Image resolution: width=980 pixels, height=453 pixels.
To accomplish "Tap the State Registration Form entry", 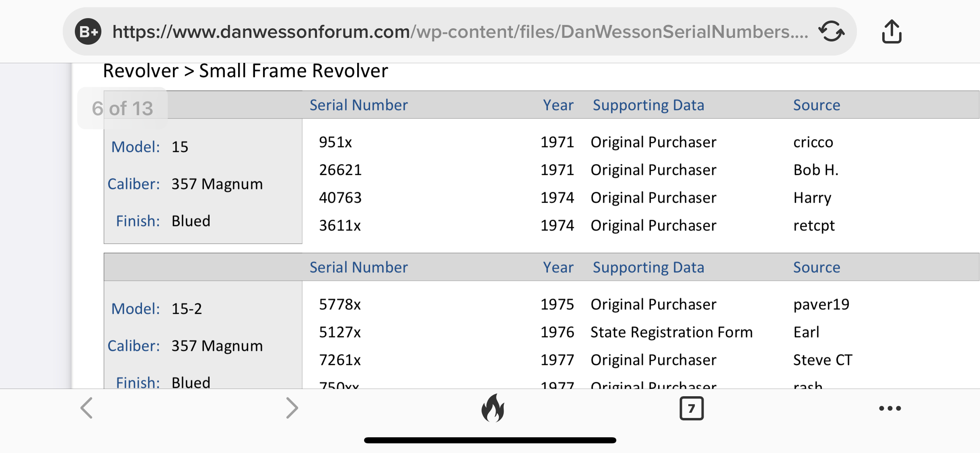I will pyautogui.click(x=671, y=332).
